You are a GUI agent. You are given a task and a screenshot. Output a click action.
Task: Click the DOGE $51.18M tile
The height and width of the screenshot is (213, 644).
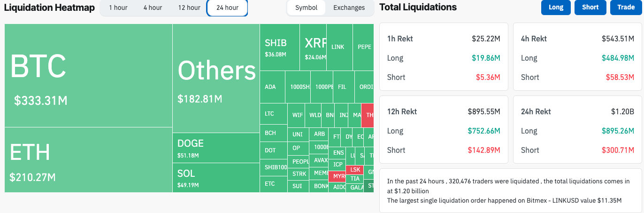click(216, 148)
